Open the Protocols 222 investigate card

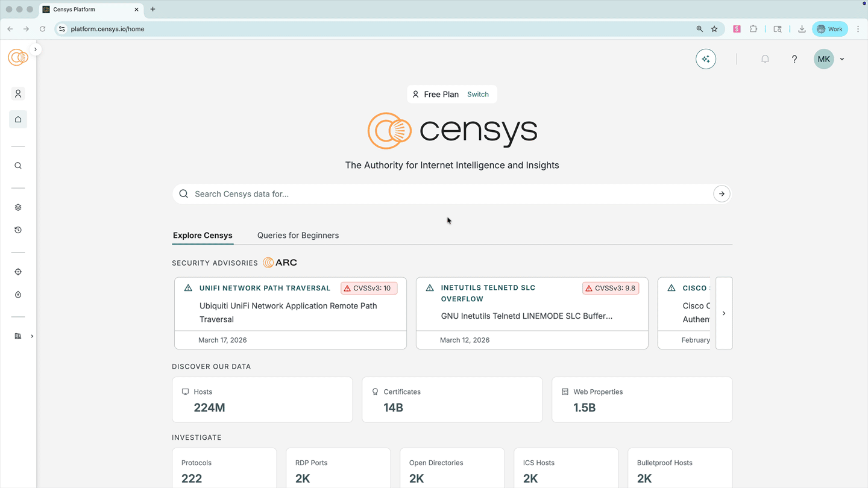click(x=224, y=468)
